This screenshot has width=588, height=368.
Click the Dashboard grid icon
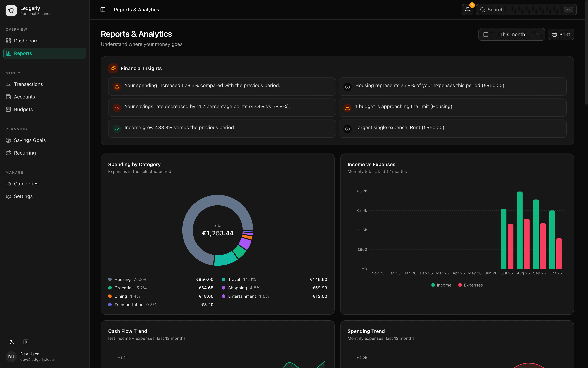pyautogui.click(x=9, y=41)
